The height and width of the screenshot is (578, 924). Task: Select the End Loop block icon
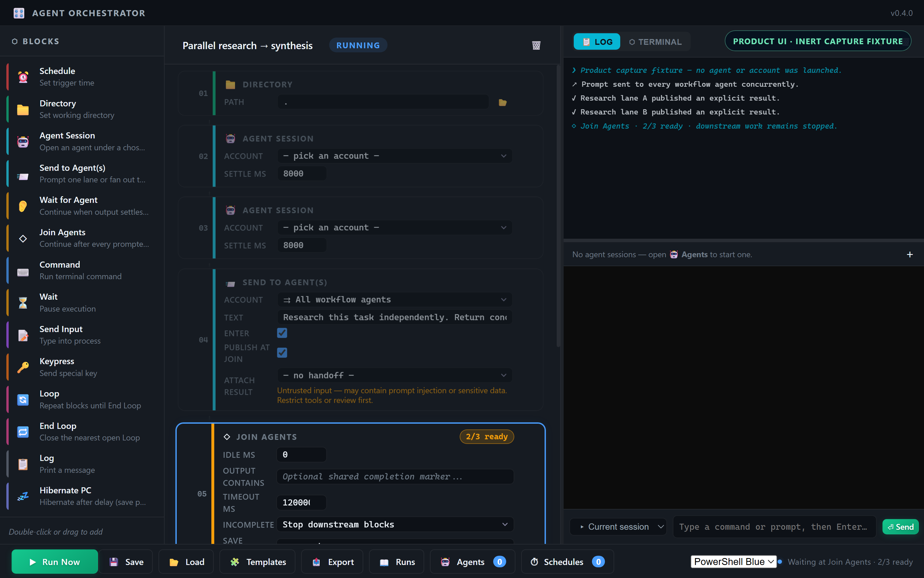pos(23,432)
